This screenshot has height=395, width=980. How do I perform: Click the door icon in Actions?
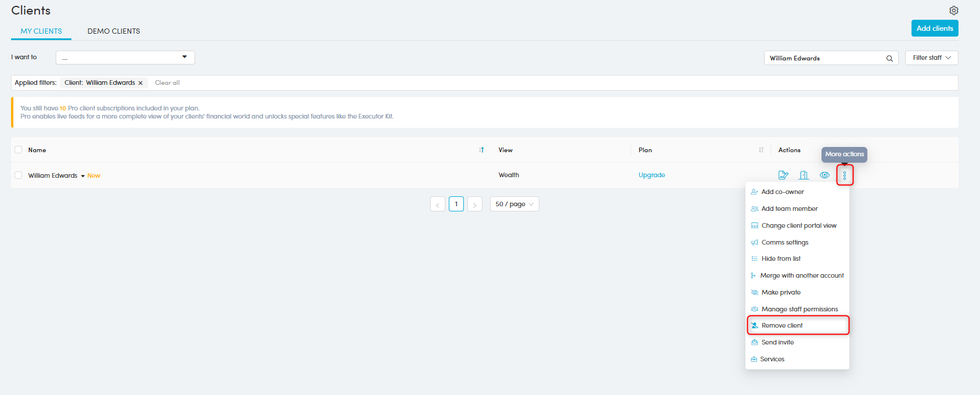tap(804, 175)
